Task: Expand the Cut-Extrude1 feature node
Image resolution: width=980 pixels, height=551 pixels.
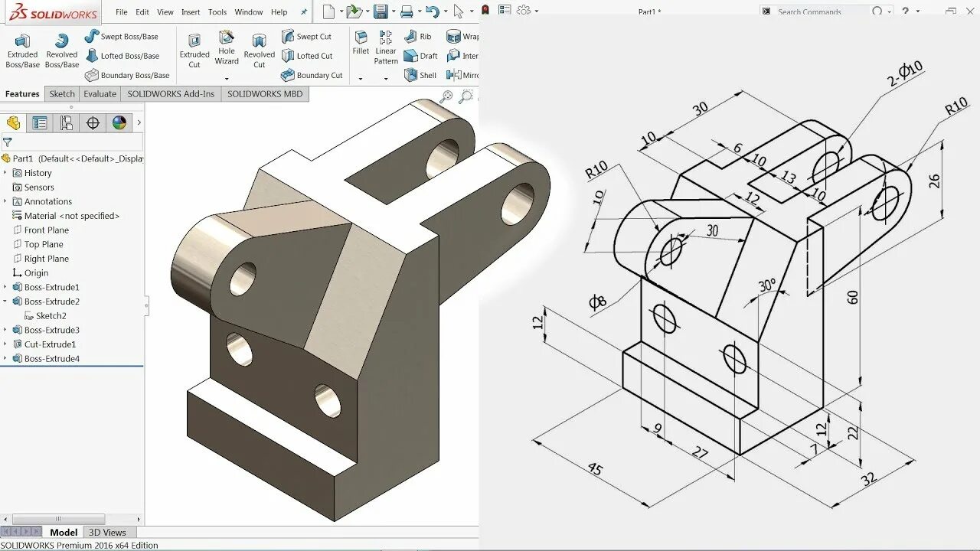Action: (5, 344)
